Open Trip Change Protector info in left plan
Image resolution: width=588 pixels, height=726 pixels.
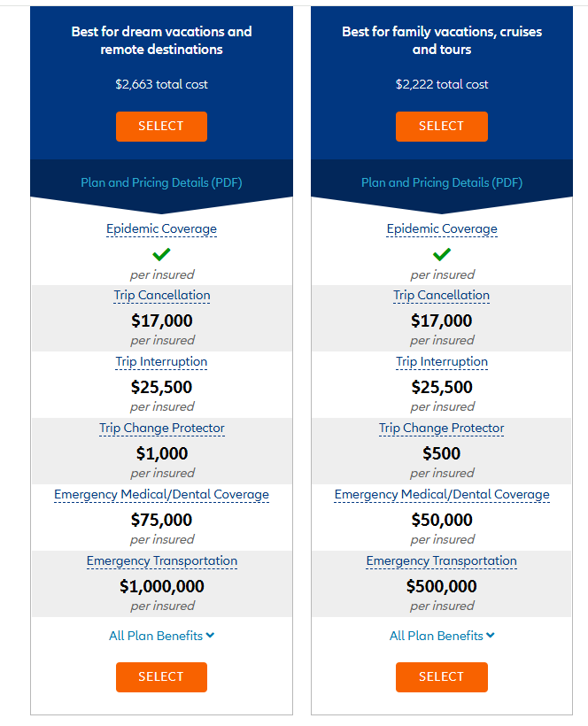pos(161,428)
